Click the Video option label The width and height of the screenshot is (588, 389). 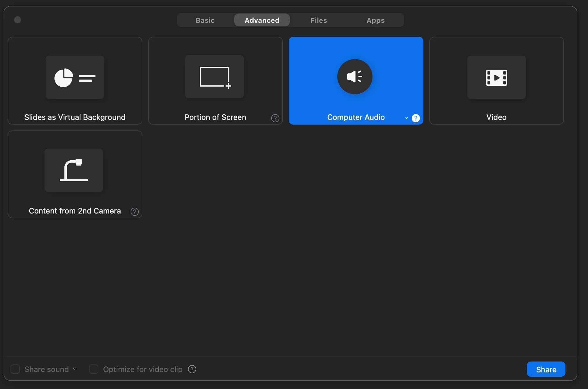(x=496, y=117)
